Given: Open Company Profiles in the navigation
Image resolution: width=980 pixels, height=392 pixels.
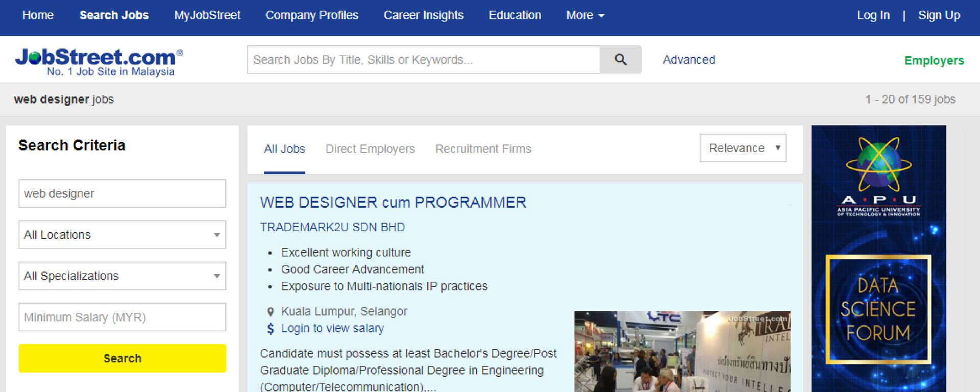Looking at the screenshot, I should (312, 15).
